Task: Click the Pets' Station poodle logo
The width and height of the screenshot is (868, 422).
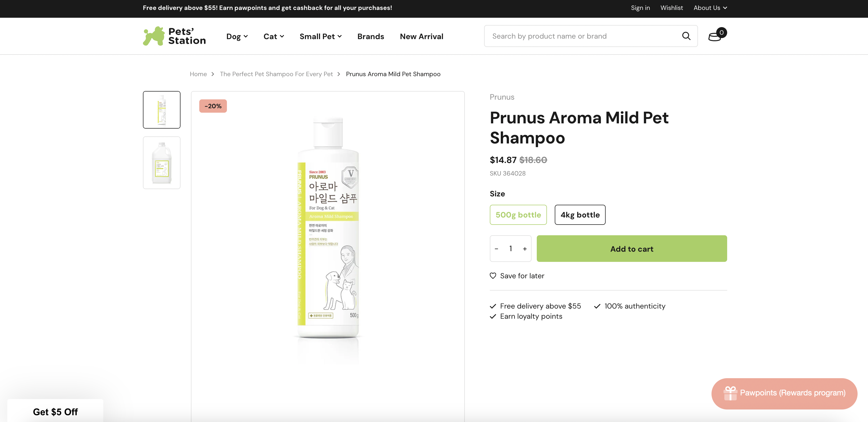Action: click(174, 36)
